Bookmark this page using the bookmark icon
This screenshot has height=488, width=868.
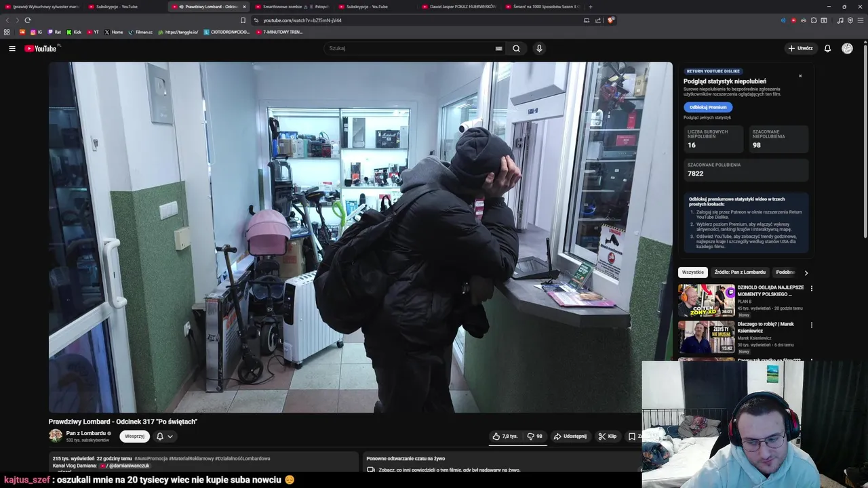243,20
